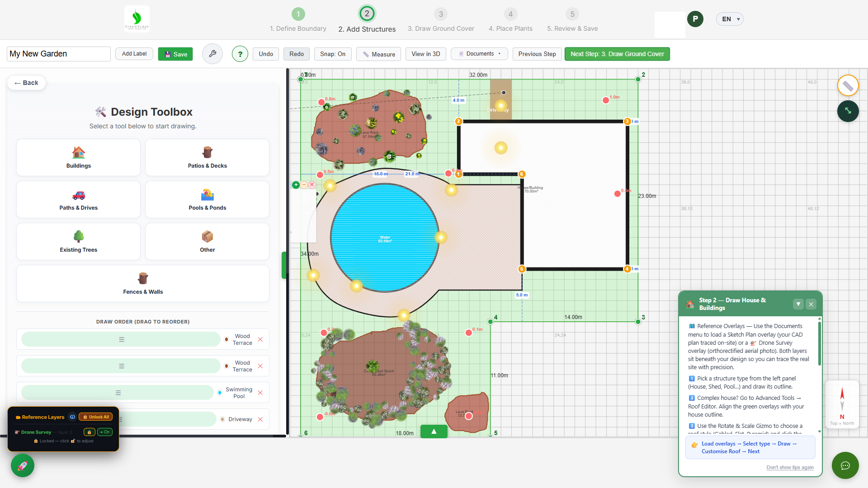The width and height of the screenshot is (868, 488).
Task: Click the green plus canvas zoom control
Action: pos(296,185)
